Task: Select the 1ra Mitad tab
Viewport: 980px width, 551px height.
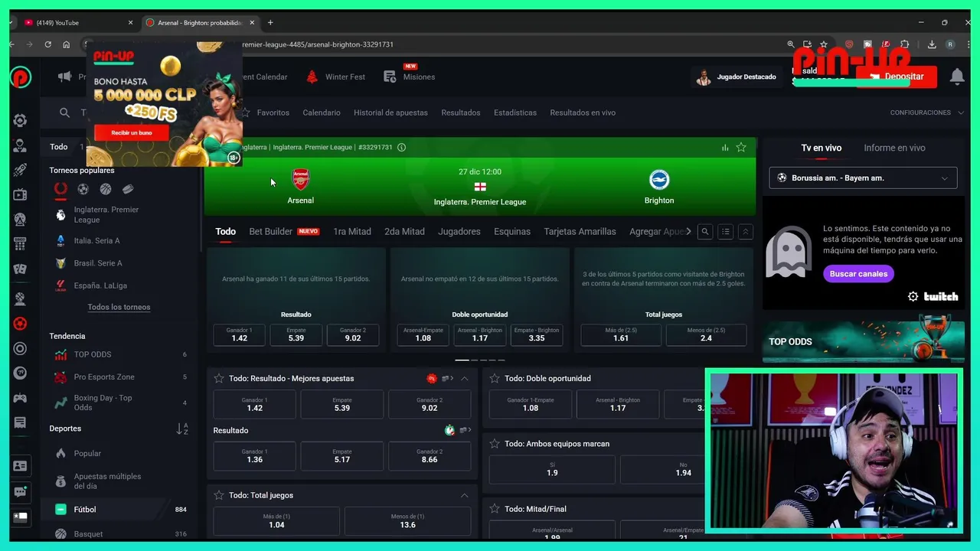Action: [352, 231]
